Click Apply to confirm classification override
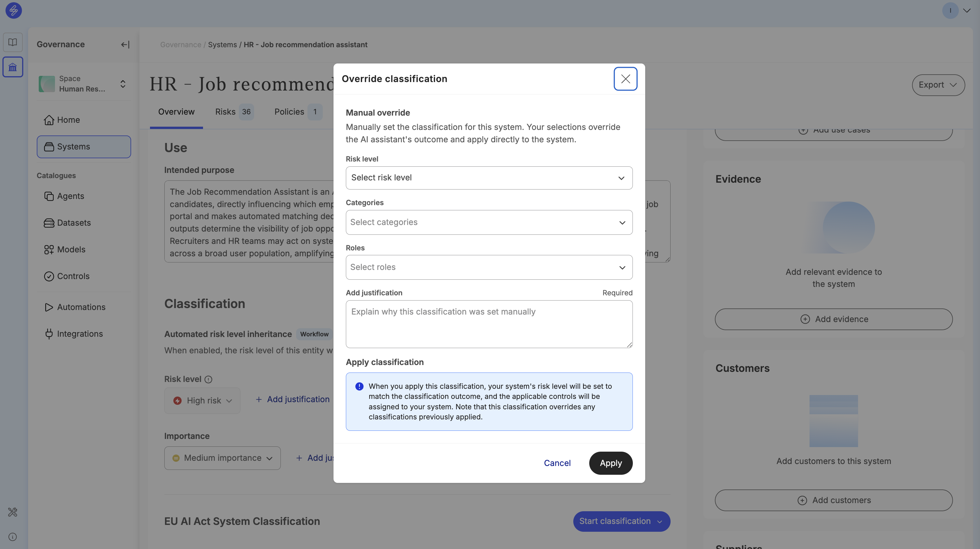 (x=611, y=463)
